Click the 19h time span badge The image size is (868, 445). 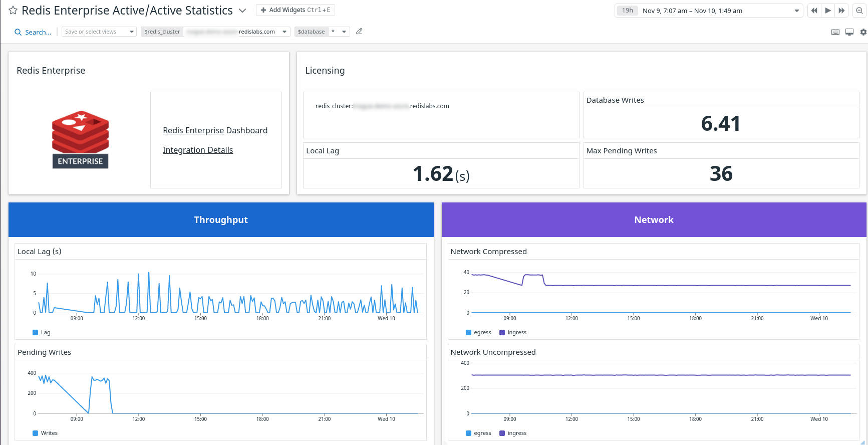(627, 11)
